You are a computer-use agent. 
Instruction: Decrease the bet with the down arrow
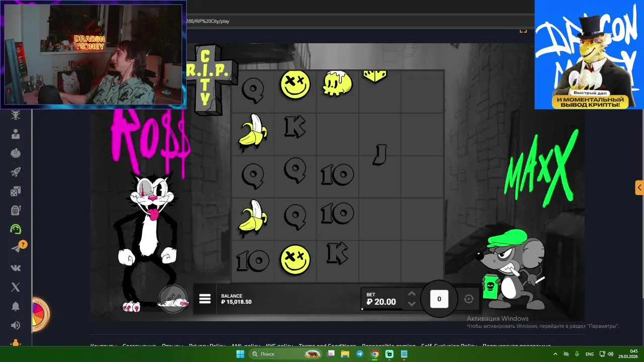412,304
